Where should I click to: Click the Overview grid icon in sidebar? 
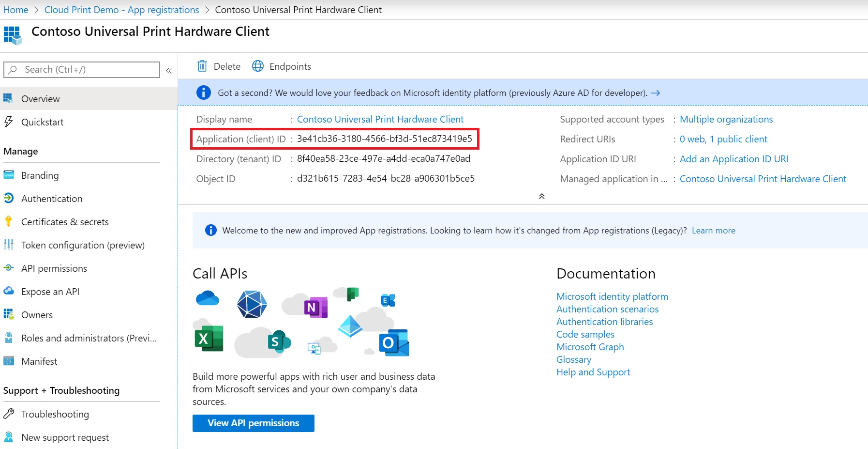pyautogui.click(x=8, y=98)
